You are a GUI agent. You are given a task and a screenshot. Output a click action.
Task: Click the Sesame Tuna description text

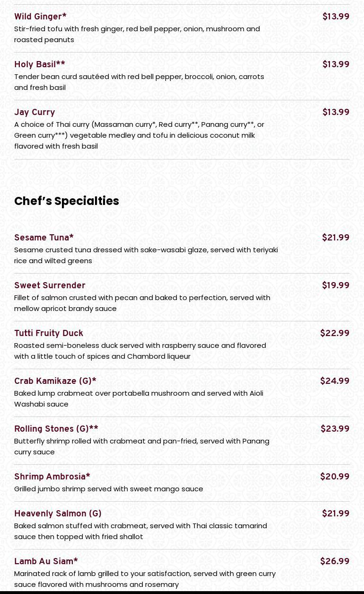[146, 255]
